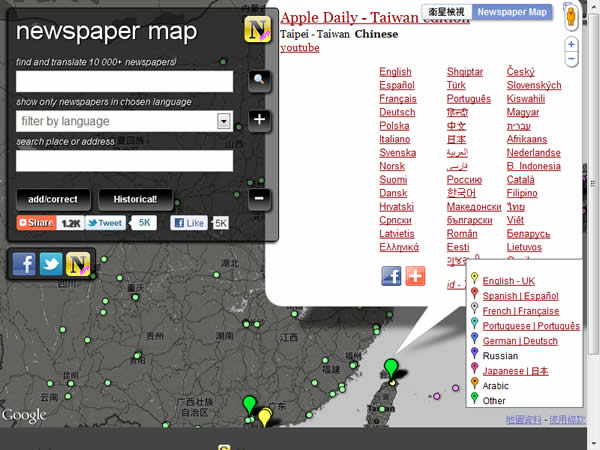
Task: Filter map by German | Deutsch legend link
Action: [x=520, y=341]
